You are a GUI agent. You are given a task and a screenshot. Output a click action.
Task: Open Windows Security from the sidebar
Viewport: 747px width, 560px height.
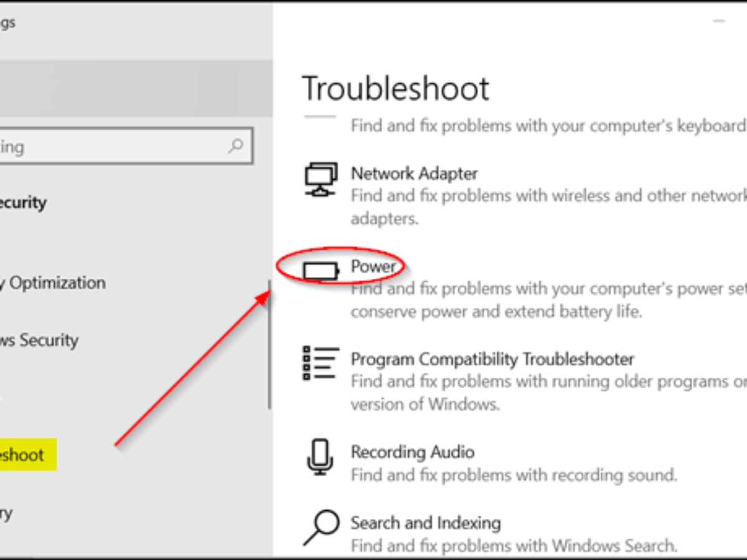(x=40, y=340)
